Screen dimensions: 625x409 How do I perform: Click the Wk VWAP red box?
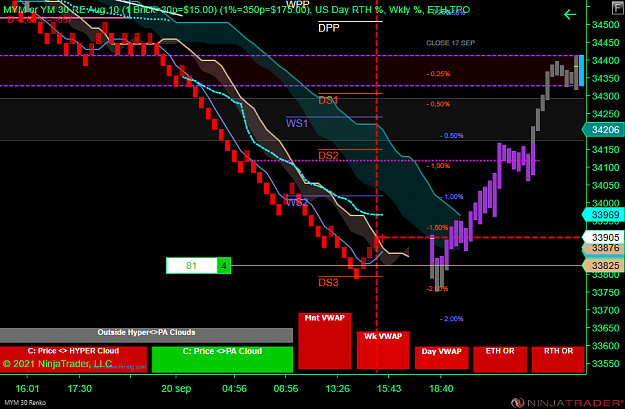pos(383,350)
